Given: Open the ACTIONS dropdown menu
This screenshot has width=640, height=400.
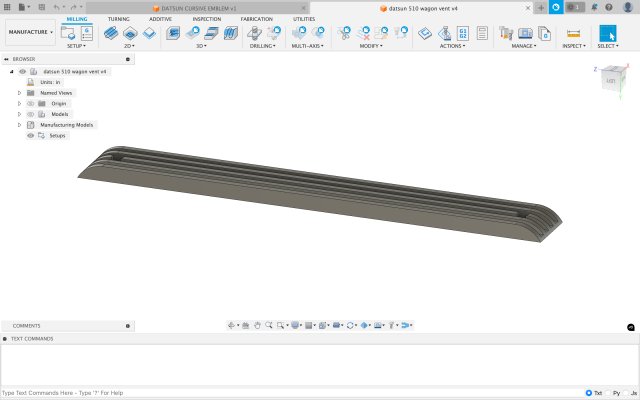Looking at the screenshot, I should 452,46.
